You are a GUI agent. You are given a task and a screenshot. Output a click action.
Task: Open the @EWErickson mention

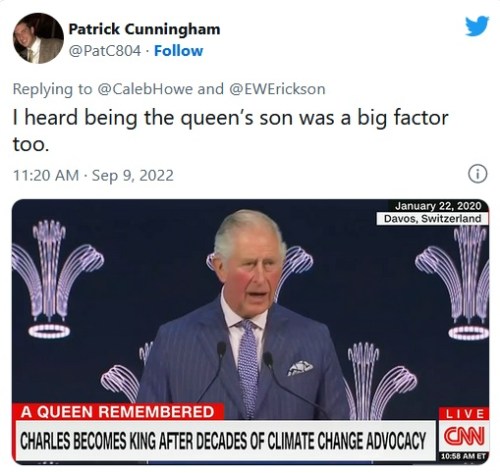(x=277, y=89)
